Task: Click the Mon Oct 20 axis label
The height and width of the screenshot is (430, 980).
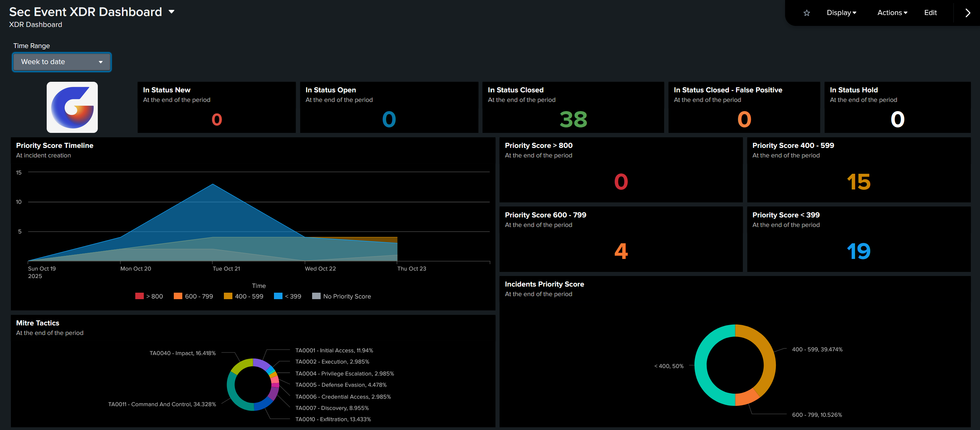Action: pos(135,268)
